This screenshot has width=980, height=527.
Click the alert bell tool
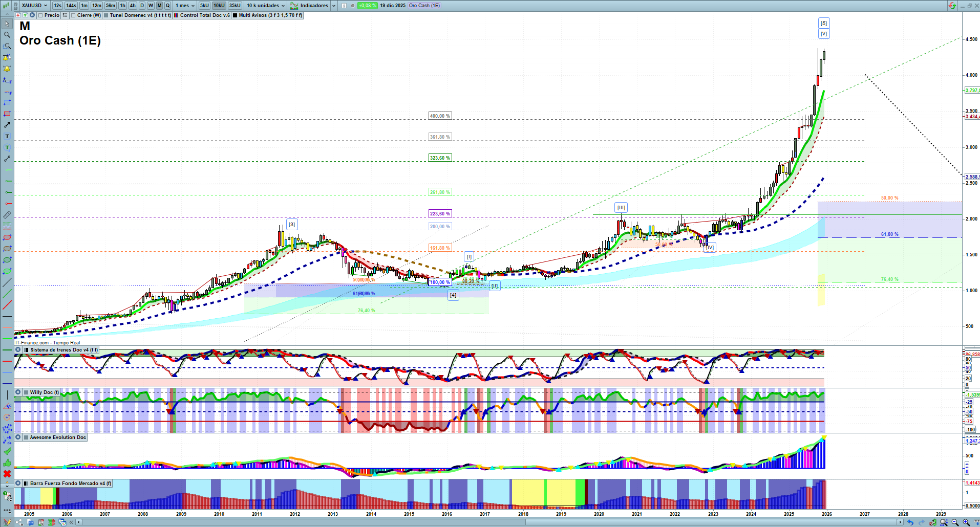click(7, 69)
